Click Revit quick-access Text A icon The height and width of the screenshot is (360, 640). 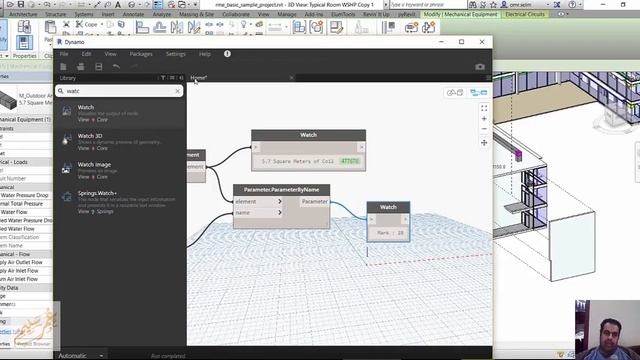click(x=118, y=5)
